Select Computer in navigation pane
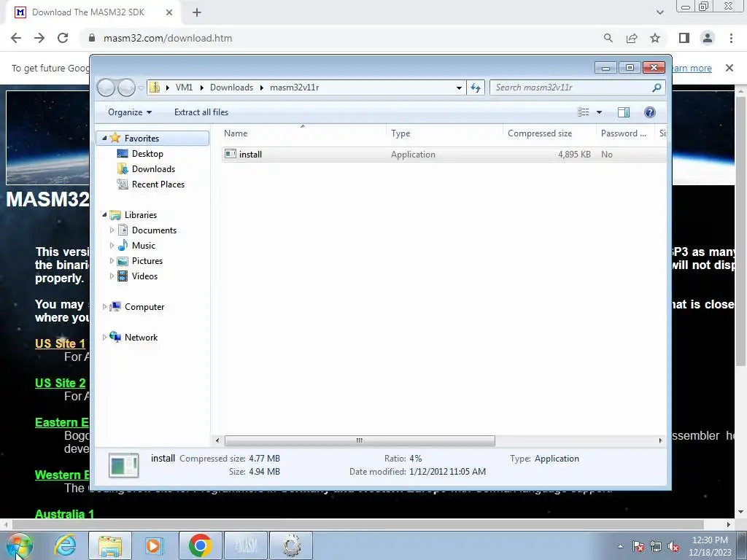 144,307
